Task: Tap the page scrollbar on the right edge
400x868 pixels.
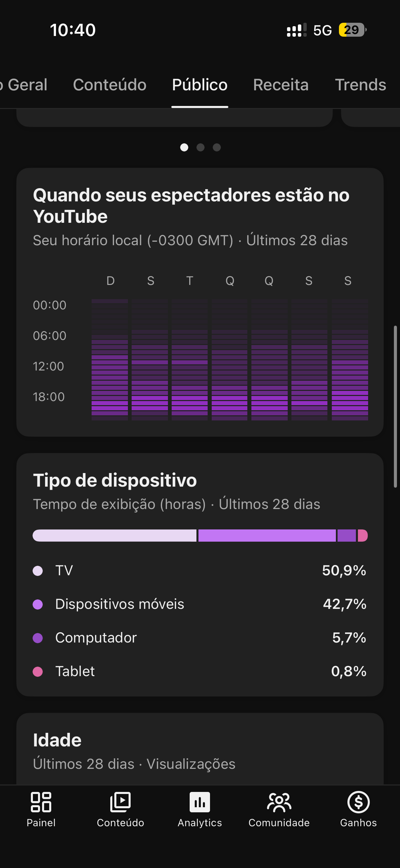Action: 395,406
